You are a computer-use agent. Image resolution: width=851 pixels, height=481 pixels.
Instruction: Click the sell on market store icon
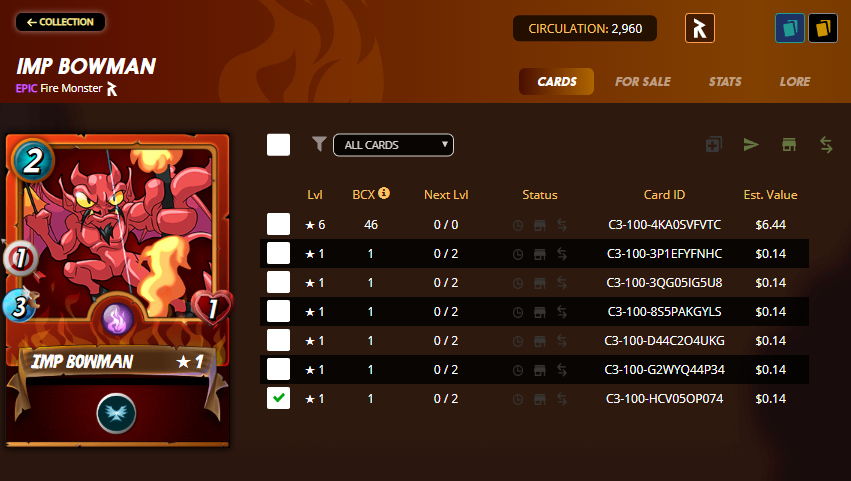(x=789, y=144)
